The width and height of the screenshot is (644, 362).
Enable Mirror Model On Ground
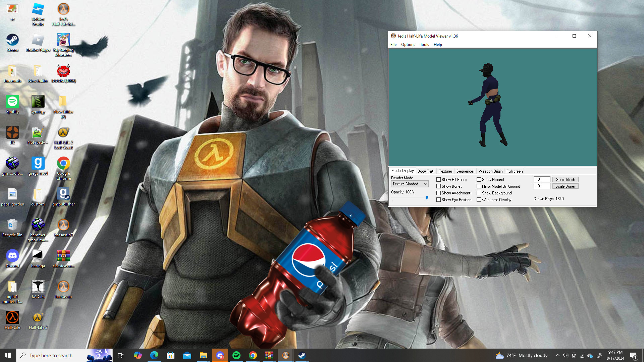[479, 186]
